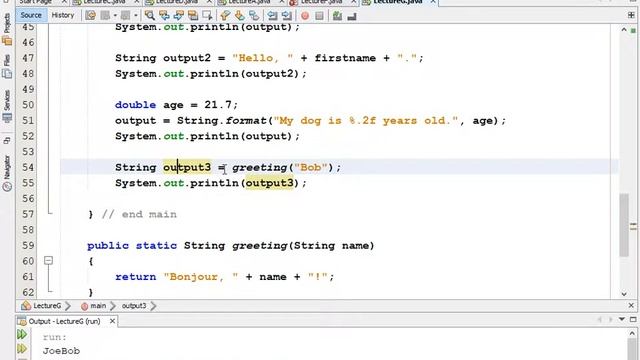Viewport: 640px width, 360px height.
Task: Open Projects side panel
Action: coord(7,29)
